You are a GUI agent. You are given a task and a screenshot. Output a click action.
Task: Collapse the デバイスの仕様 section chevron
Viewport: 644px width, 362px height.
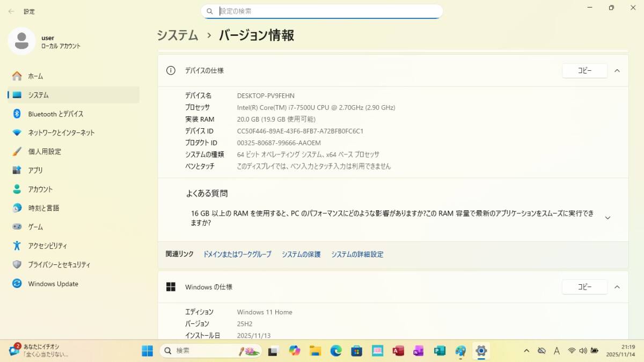click(x=617, y=71)
